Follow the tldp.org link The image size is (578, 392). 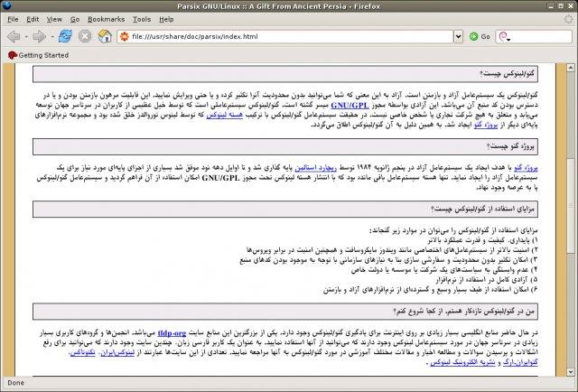171,332
